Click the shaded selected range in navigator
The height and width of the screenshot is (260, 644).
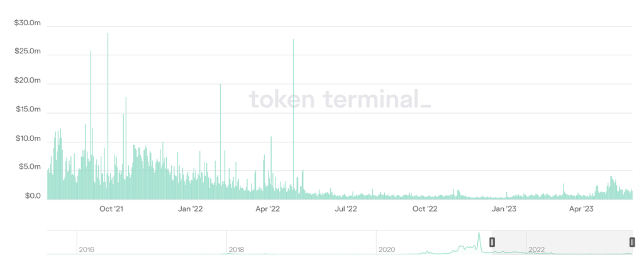click(562, 242)
